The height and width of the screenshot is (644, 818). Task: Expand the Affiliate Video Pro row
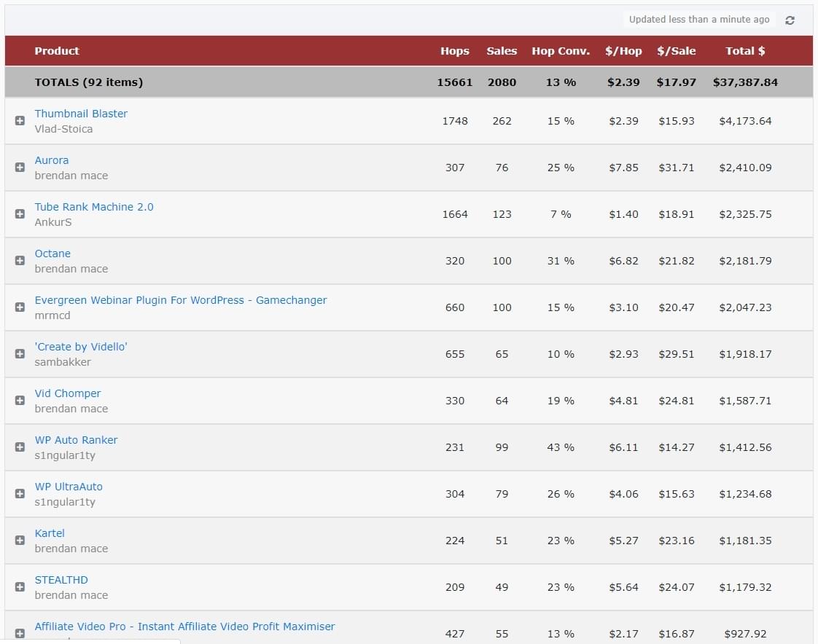tap(20, 634)
